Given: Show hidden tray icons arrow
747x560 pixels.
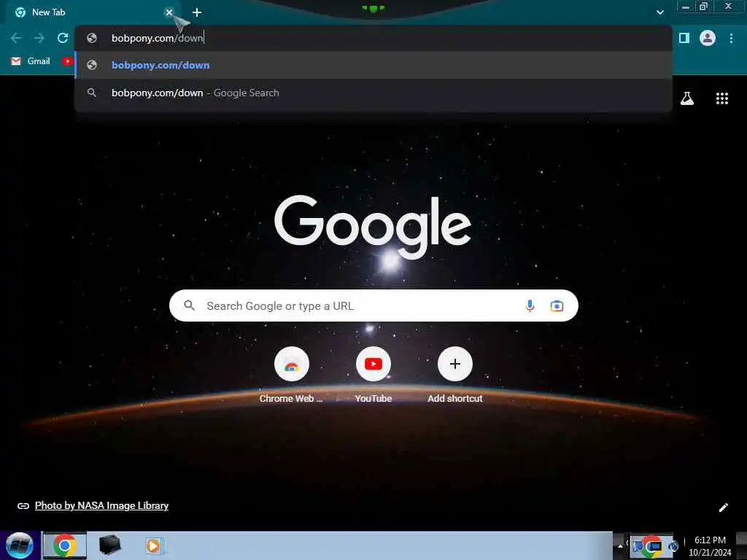Looking at the screenshot, I should pyautogui.click(x=620, y=545).
